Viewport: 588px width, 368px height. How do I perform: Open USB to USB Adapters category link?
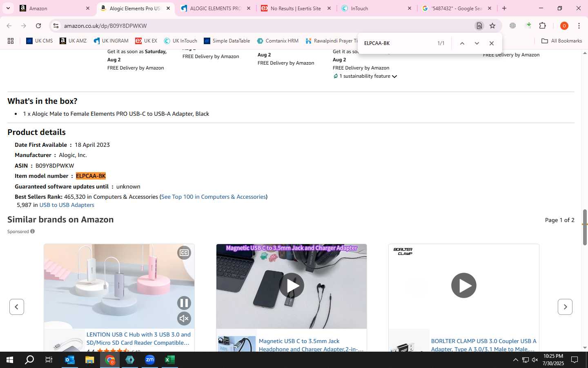(x=67, y=205)
